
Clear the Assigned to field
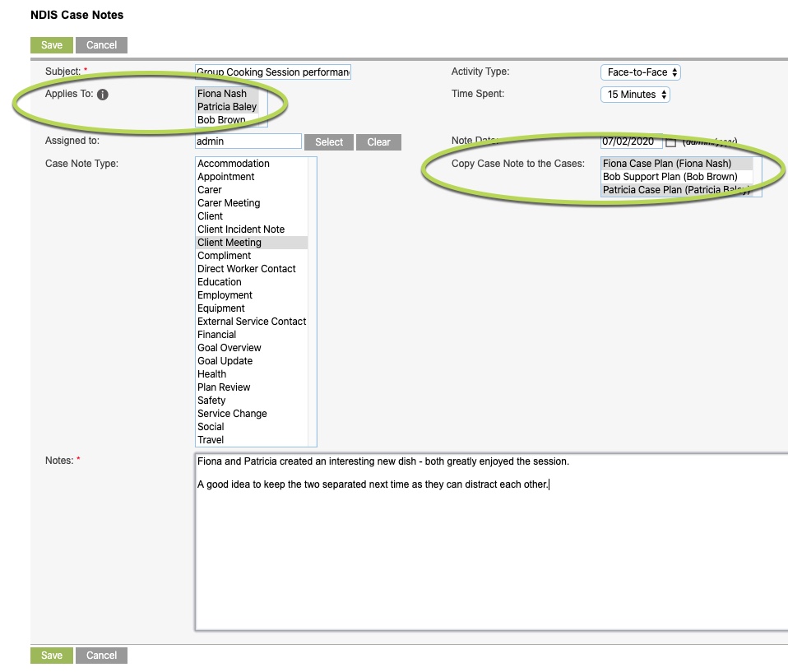378,141
